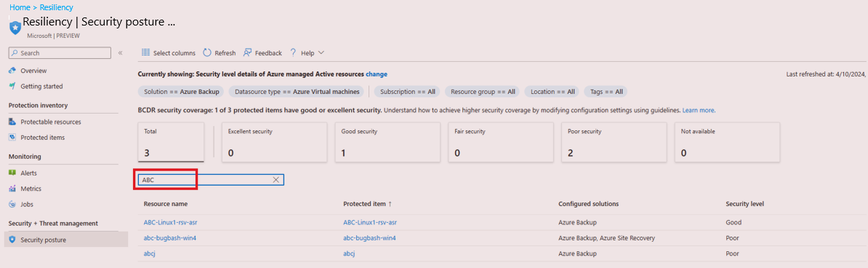Select Security posture menu item
Viewport: 868px width, 268px height.
pos(66,240)
